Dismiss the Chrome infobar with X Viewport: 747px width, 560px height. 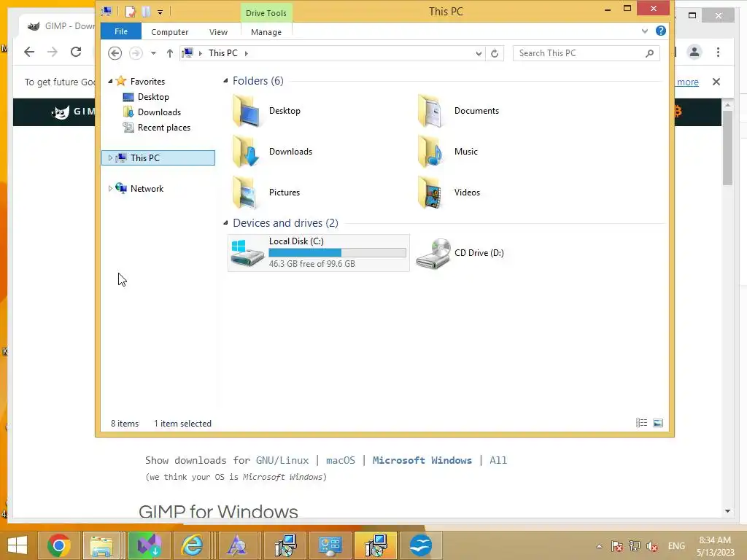coord(716,82)
